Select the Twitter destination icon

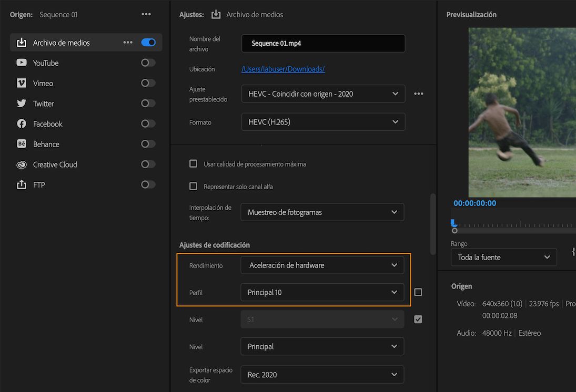point(21,103)
